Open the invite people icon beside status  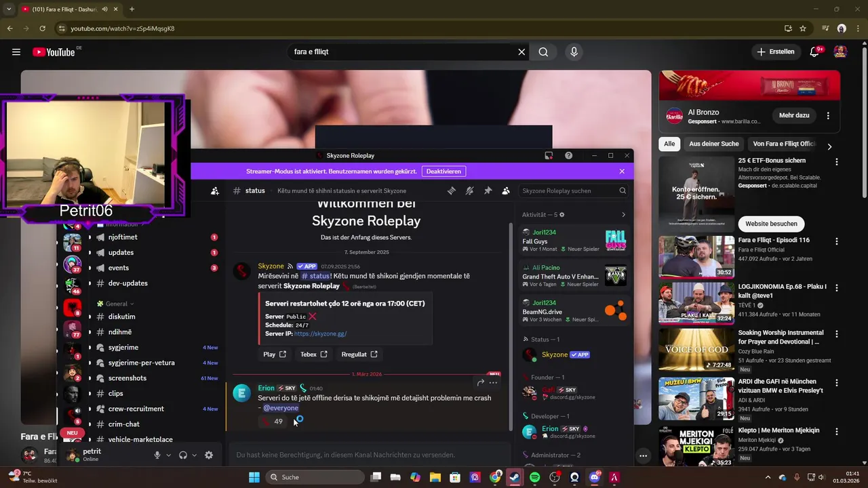coord(215,191)
